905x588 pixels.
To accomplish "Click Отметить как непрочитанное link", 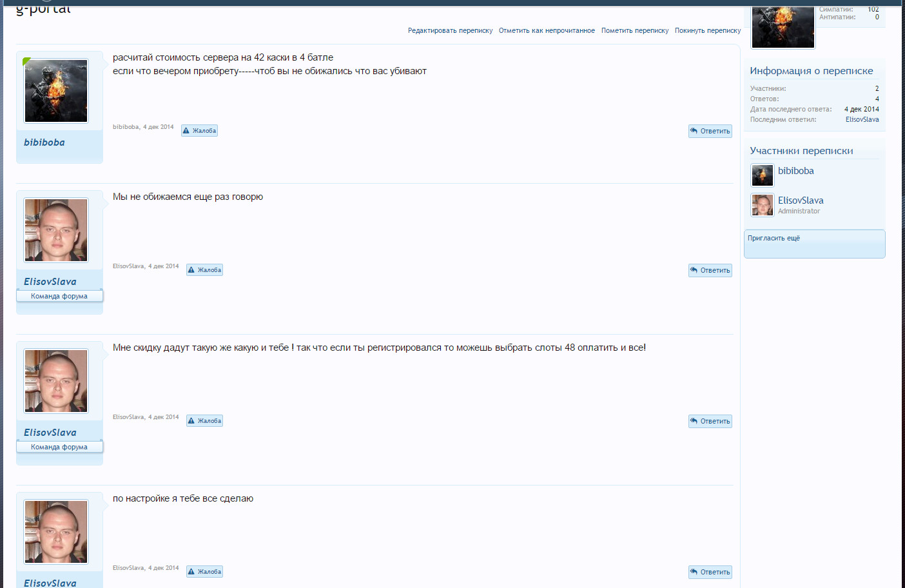I will pos(547,31).
